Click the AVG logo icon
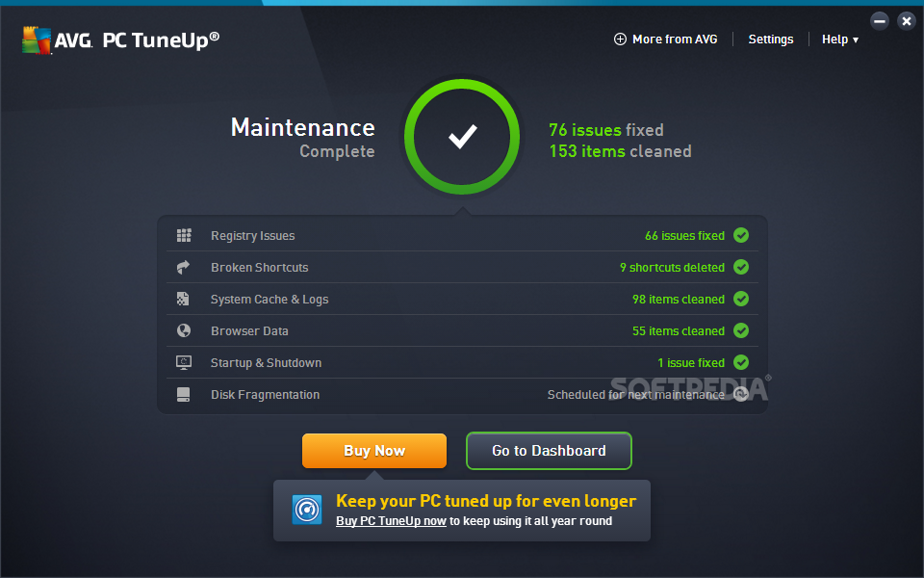 coord(37,40)
